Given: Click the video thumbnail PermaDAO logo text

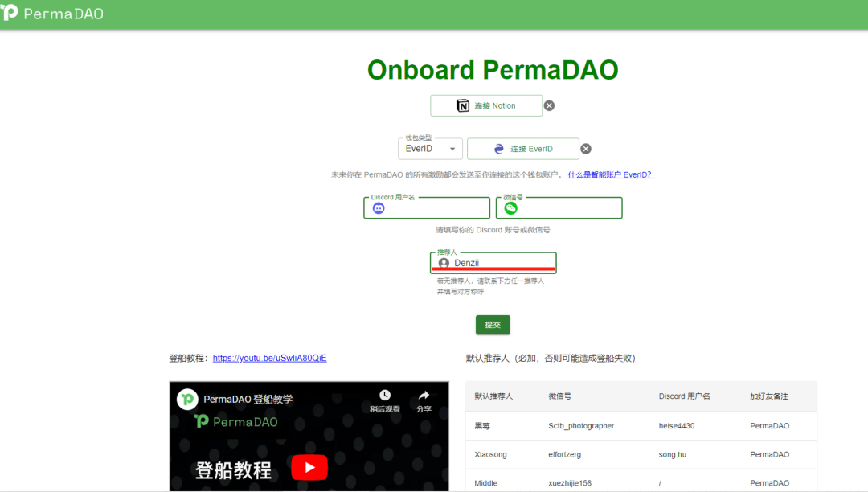Looking at the screenshot, I should tap(236, 422).
